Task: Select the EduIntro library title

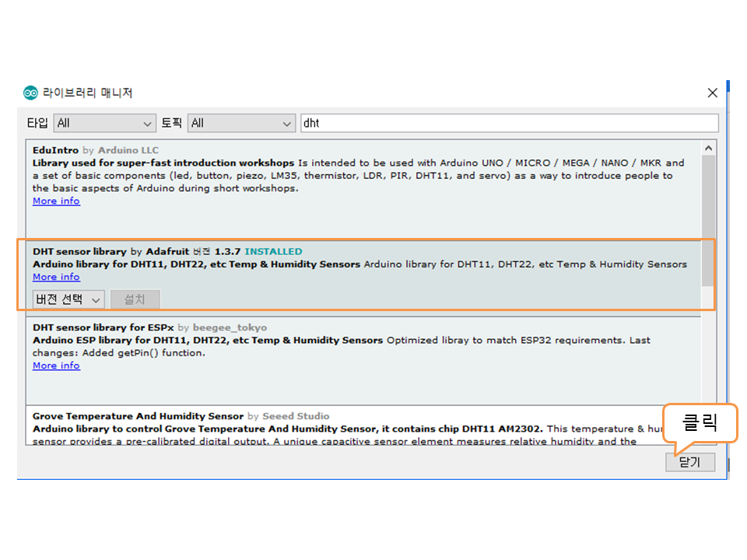Action: click(55, 150)
